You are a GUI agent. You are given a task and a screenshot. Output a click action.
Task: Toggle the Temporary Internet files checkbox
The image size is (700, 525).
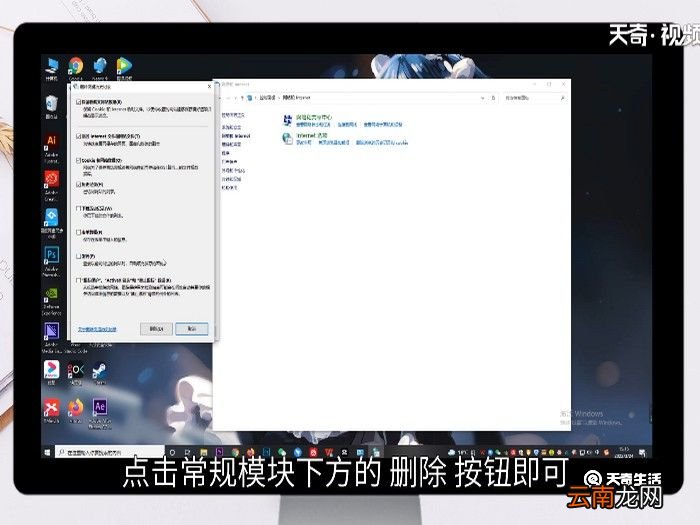(79, 136)
